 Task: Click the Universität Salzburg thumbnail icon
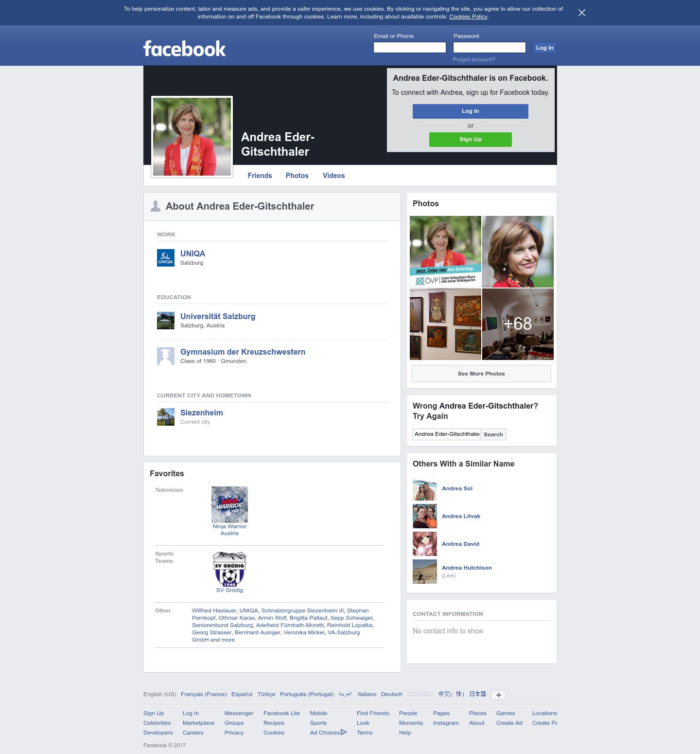point(166,321)
